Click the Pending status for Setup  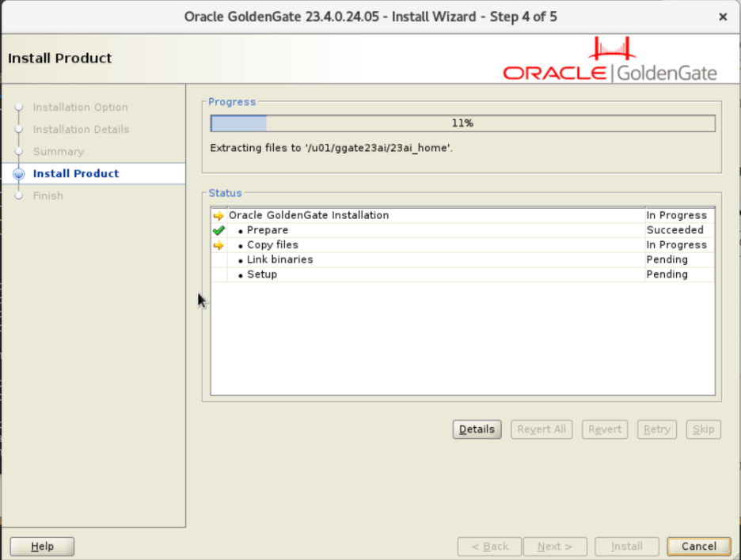pos(667,274)
